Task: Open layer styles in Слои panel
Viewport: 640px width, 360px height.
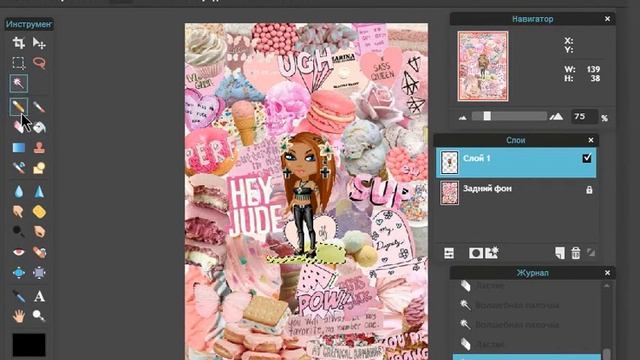Action: point(491,253)
